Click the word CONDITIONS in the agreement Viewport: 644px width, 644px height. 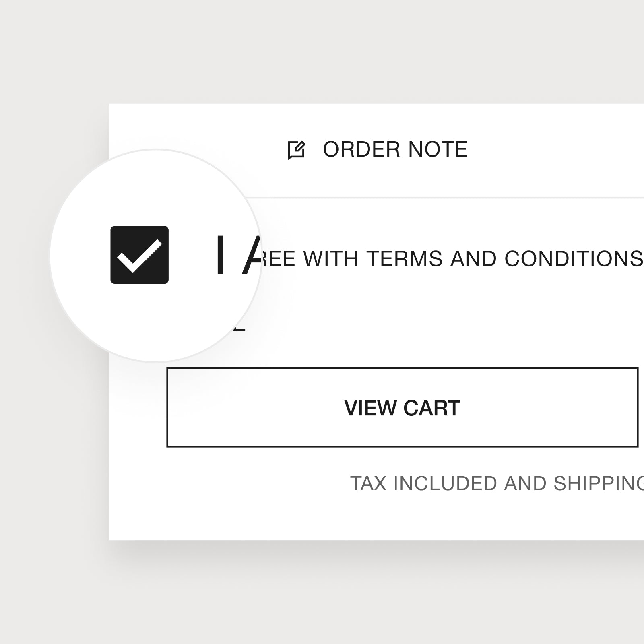pos(574,258)
